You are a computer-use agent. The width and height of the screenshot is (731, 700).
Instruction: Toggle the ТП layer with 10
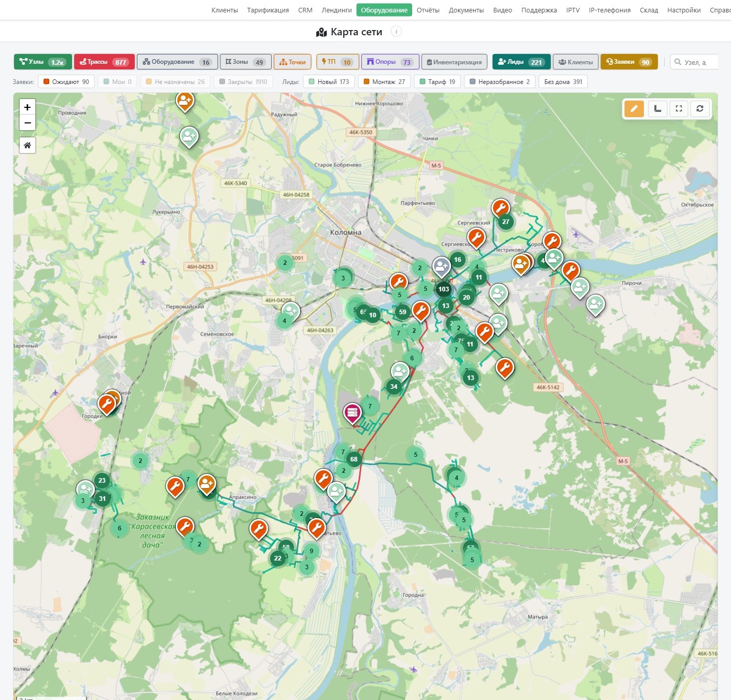(x=338, y=62)
